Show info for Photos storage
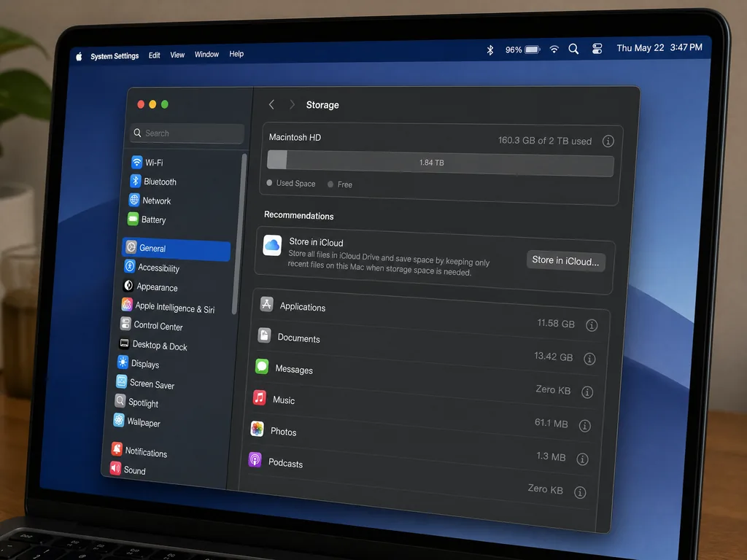 click(x=582, y=459)
